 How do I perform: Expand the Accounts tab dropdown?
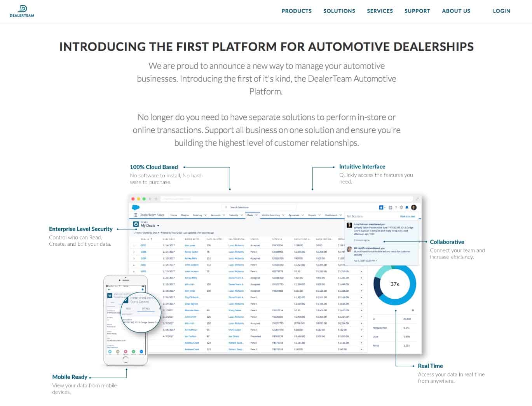[224, 215]
